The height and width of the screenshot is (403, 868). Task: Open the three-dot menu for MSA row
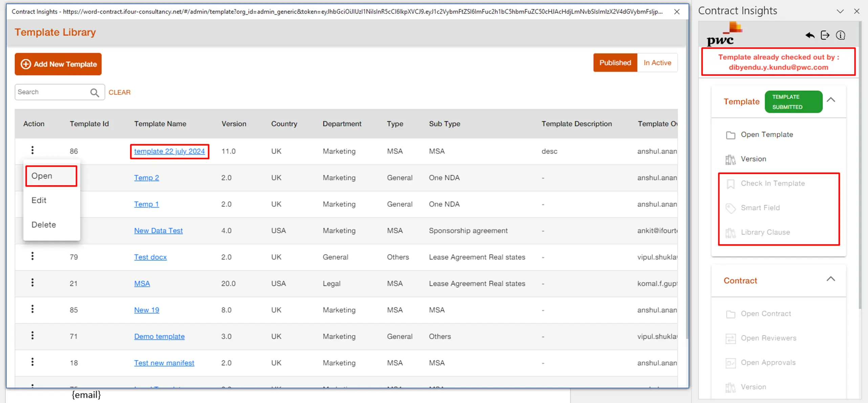[x=32, y=283]
